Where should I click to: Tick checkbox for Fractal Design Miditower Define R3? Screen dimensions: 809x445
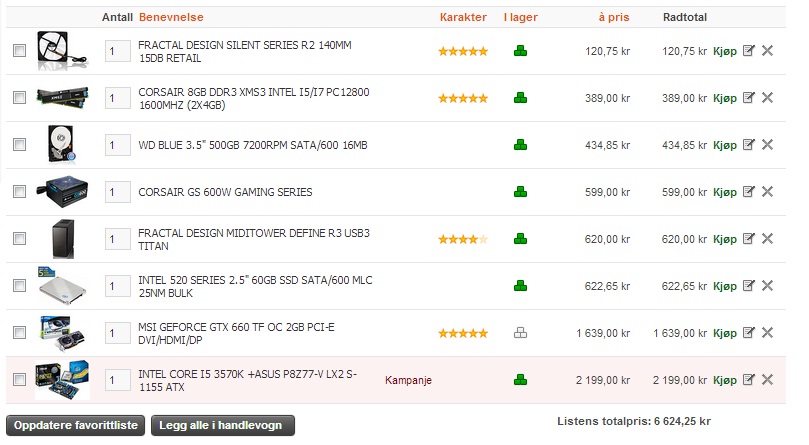point(19,239)
